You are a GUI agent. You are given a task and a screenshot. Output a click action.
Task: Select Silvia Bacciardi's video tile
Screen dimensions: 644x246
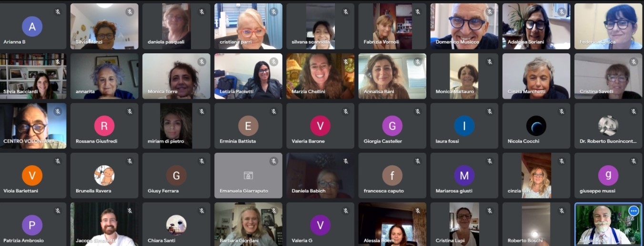pos(33,76)
